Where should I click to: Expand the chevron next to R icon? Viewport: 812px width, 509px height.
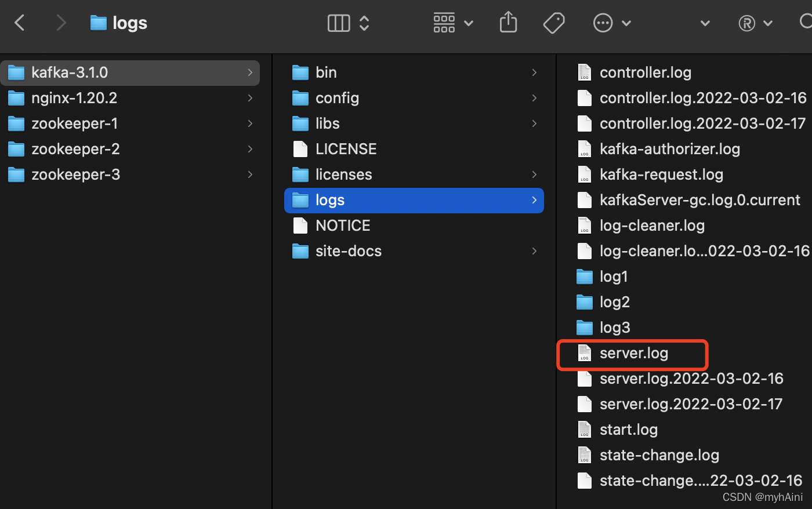[x=768, y=24]
